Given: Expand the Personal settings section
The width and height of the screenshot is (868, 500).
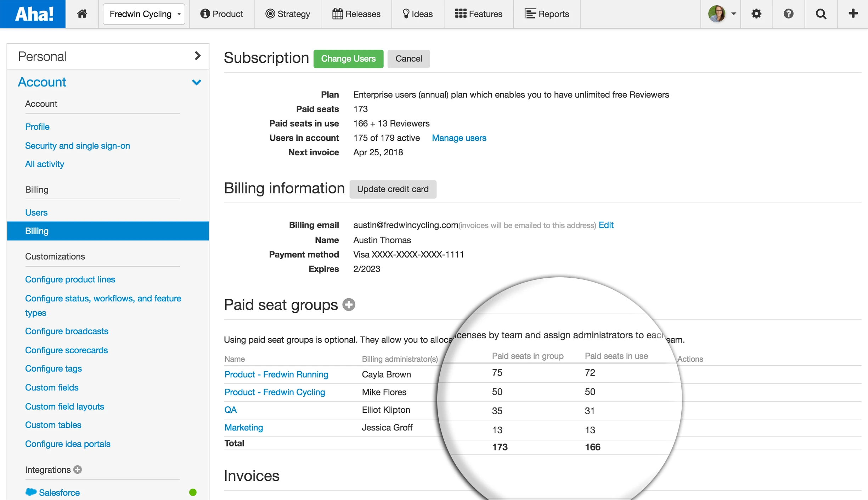Looking at the screenshot, I should (x=197, y=56).
